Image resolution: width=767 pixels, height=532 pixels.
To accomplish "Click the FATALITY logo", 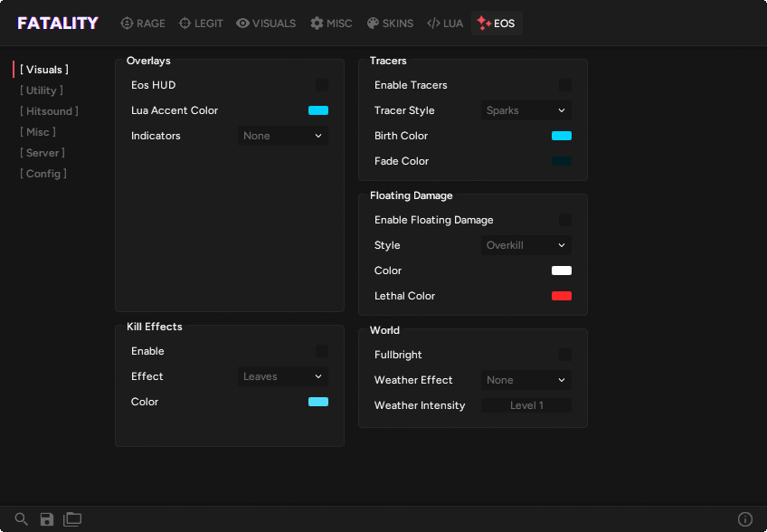I will pos(58,23).
